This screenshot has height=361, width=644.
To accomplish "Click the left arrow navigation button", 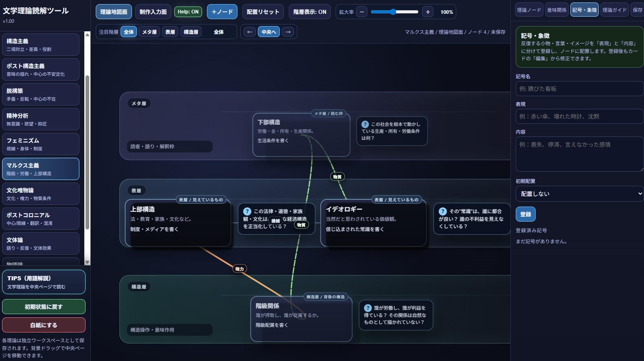I will click(249, 32).
